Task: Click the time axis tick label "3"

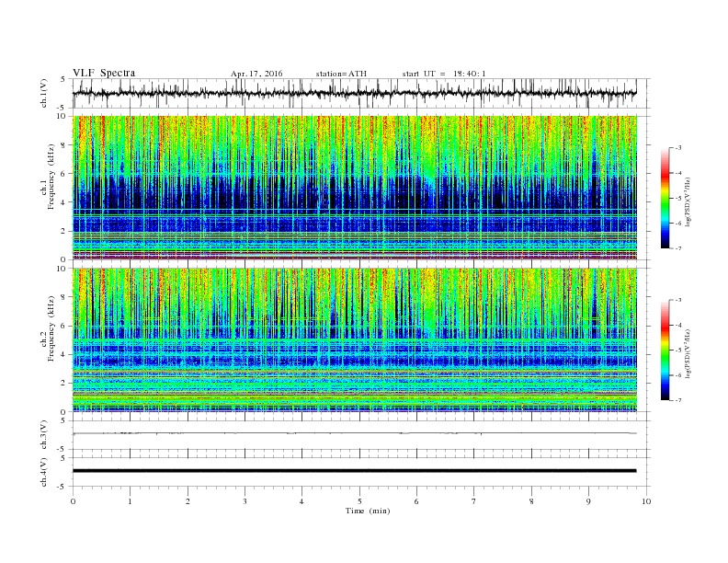Action: coord(245,501)
